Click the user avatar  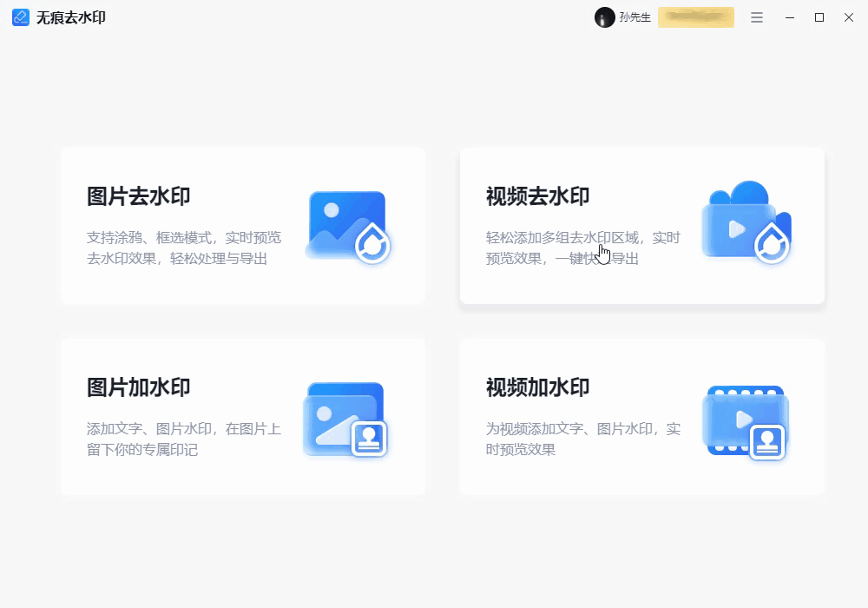604,17
